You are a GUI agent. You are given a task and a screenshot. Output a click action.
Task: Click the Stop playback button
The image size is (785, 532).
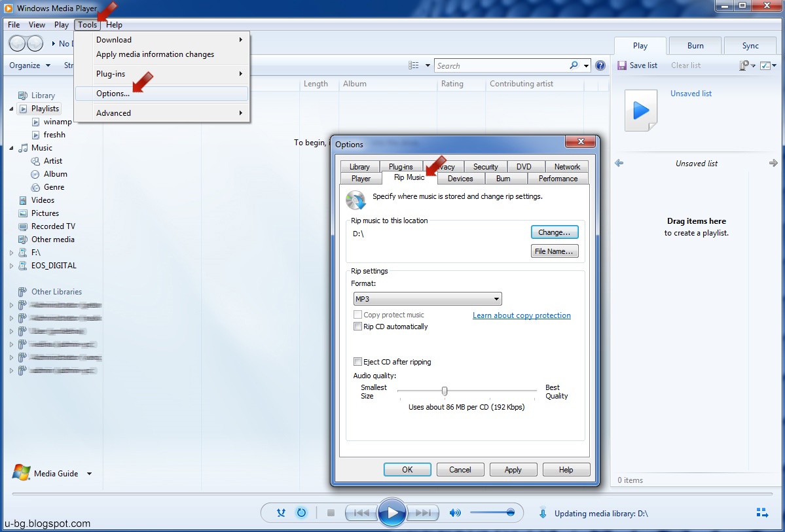331,512
